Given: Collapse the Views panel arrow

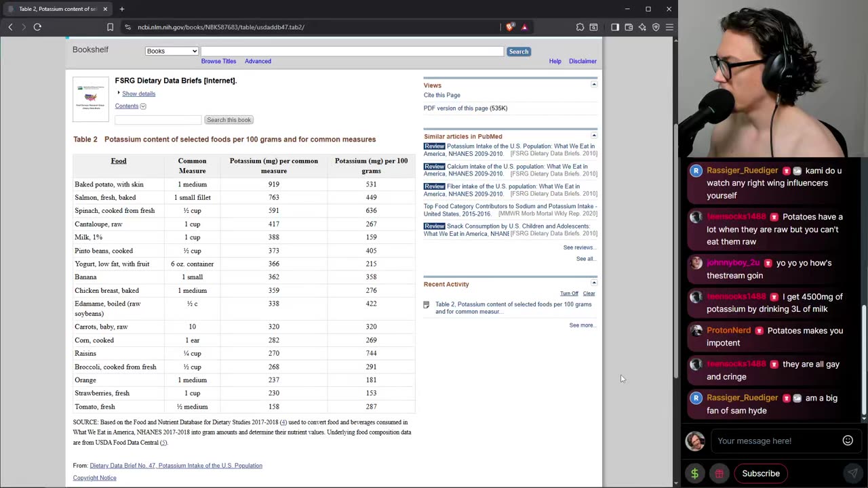Looking at the screenshot, I should (x=594, y=85).
